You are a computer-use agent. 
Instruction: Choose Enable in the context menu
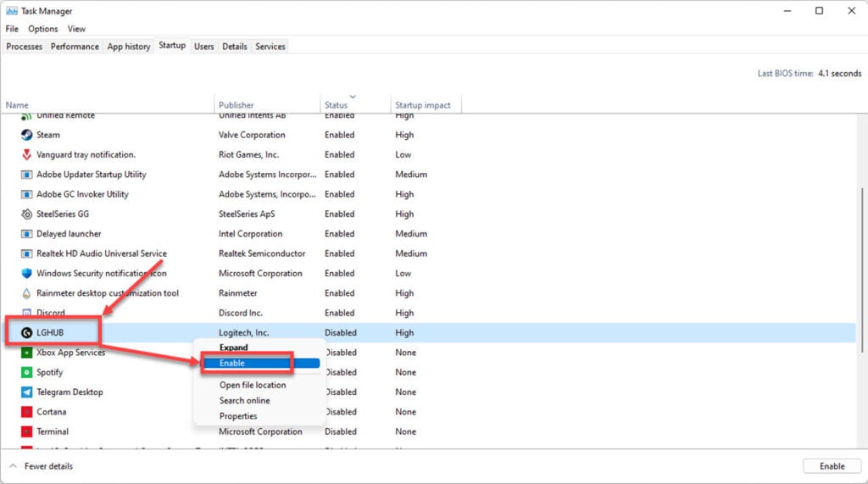coord(260,364)
